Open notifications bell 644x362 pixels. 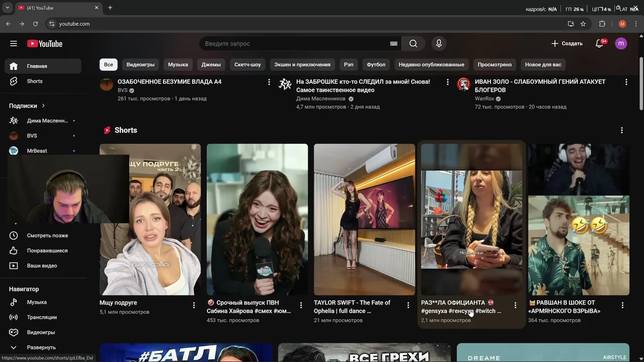pos(599,44)
